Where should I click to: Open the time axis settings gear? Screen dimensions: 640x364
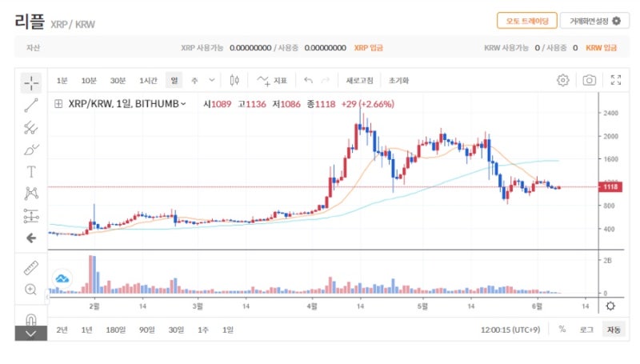pyautogui.click(x=610, y=306)
